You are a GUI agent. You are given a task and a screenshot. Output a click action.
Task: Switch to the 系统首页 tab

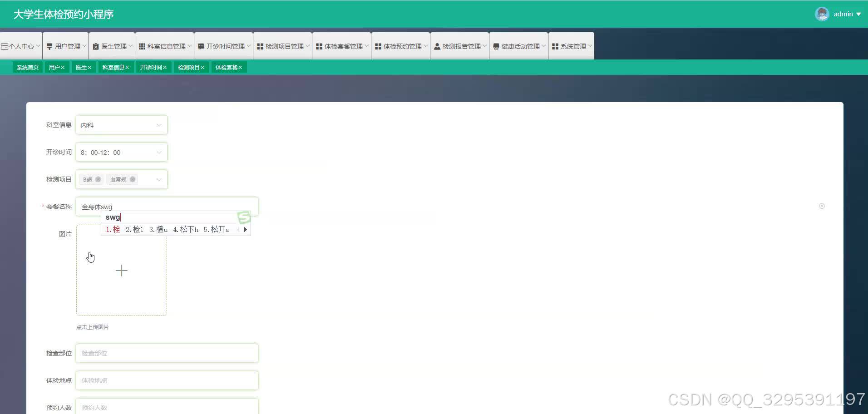(28, 67)
